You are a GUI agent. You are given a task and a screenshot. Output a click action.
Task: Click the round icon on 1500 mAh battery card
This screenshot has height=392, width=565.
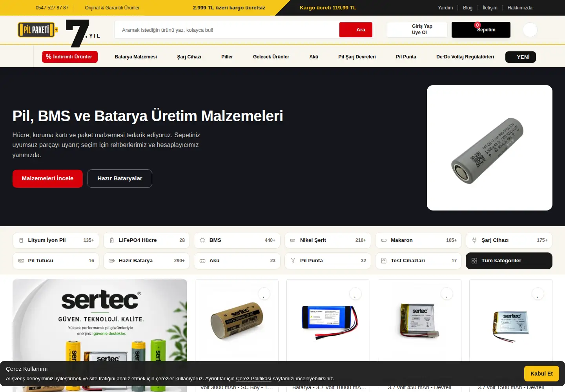click(x=538, y=294)
